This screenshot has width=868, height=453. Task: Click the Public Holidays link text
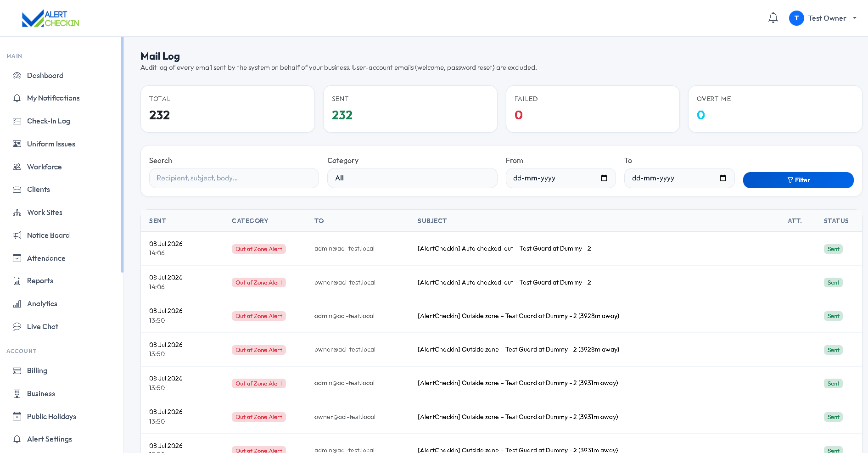(51, 417)
